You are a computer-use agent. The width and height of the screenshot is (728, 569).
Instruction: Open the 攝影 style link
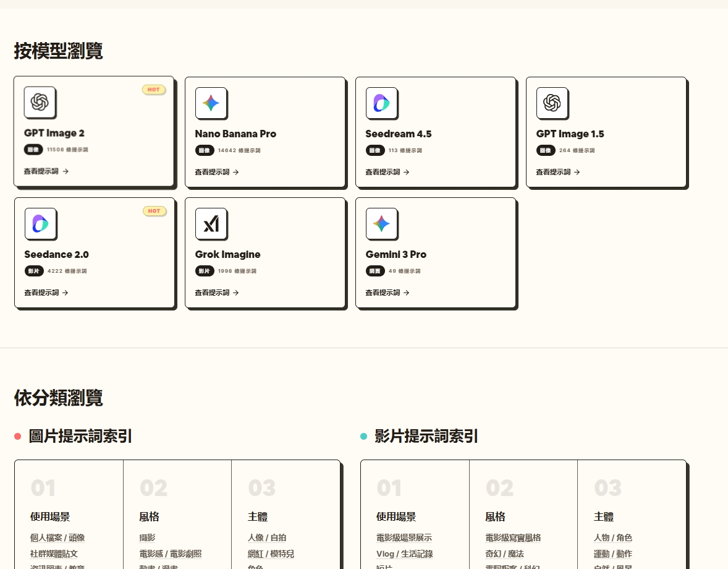tap(147, 538)
